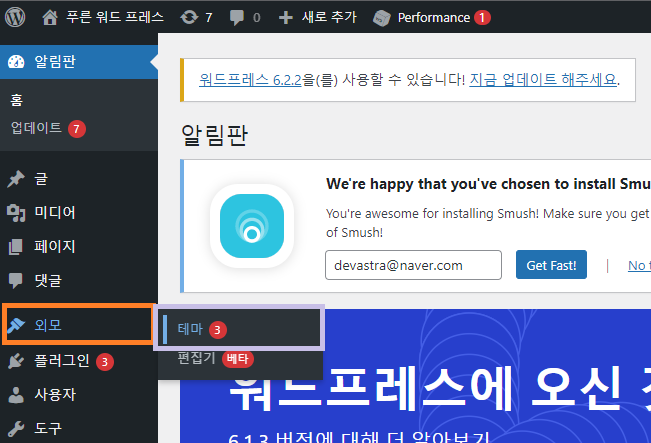Click the pages icon beside 페이지
Image resolution: width=651 pixels, height=443 pixels.
click(x=16, y=247)
